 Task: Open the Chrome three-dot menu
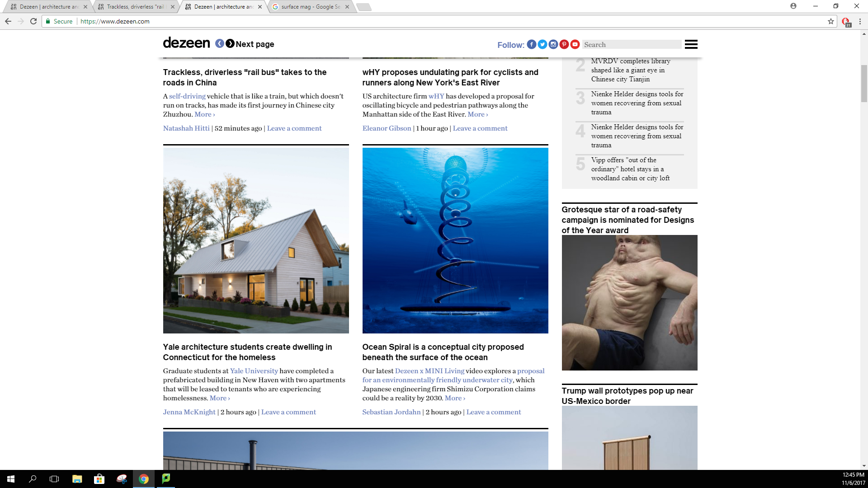pyautogui.click(x=860, y=21)
